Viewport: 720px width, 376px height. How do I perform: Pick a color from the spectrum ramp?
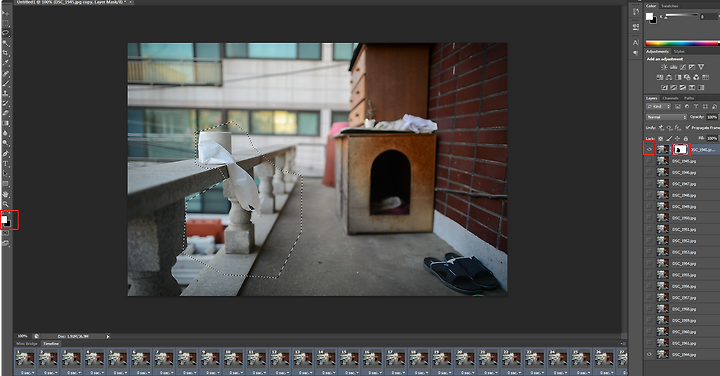[682, 44]
